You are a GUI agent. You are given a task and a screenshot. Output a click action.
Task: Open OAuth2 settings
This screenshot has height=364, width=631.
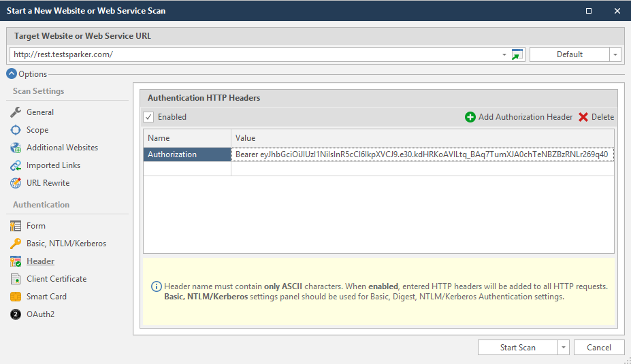[40, 314]
